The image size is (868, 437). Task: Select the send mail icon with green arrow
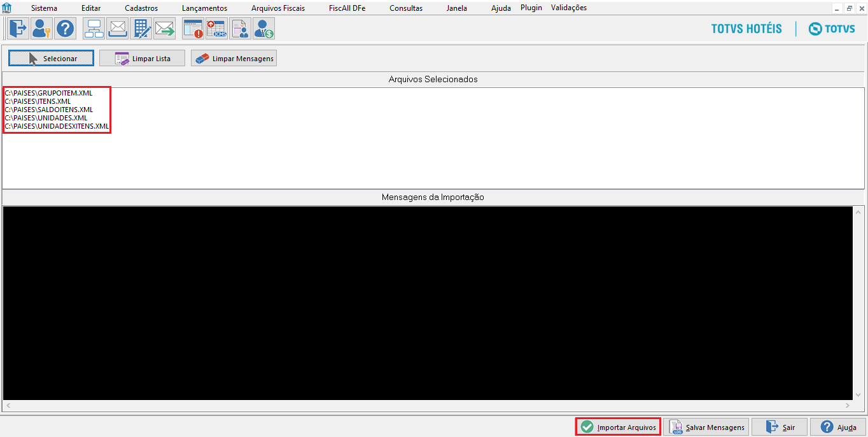(164, 28)
